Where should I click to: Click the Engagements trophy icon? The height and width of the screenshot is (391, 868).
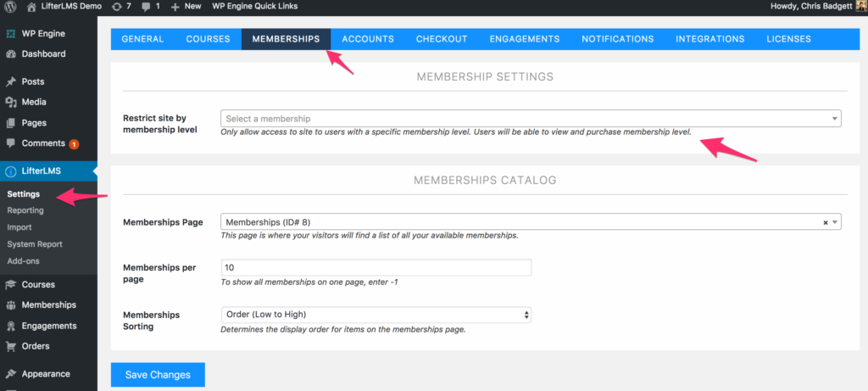(10, 326)
